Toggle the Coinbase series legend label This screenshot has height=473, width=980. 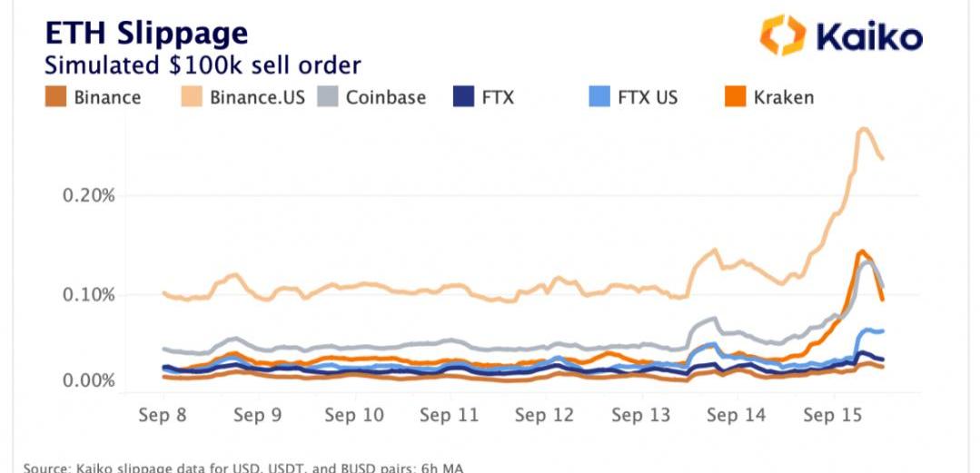pyautogui.click(x=385, y=97)
